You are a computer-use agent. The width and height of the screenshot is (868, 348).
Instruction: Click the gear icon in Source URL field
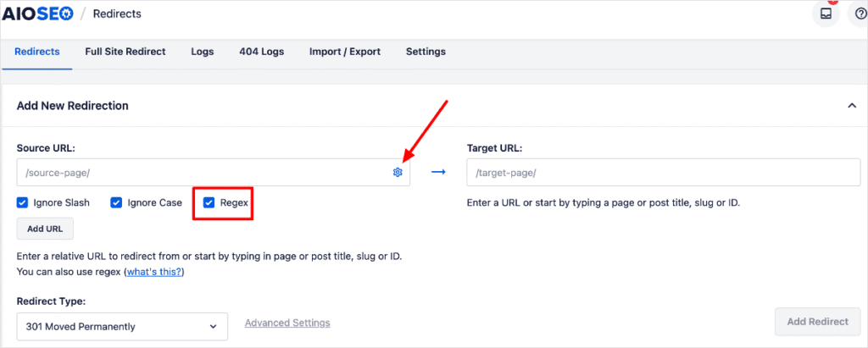[x=398, y=173]
